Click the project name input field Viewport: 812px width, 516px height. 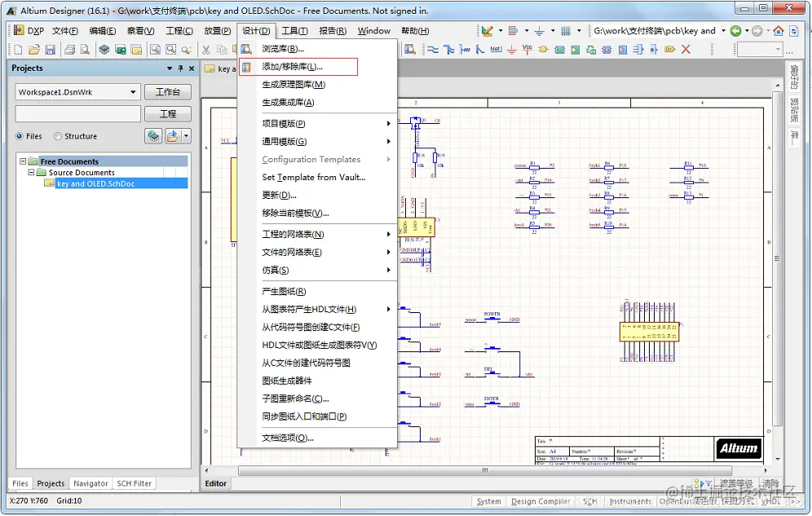77,113
